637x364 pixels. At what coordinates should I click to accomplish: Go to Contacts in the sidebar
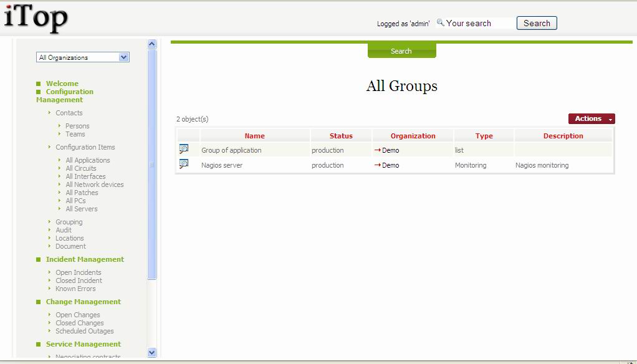[x=69, y=113]
